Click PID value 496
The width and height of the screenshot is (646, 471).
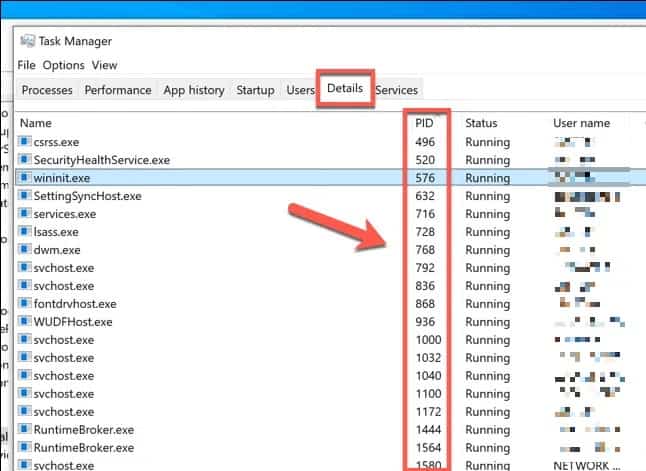[425, 142]
